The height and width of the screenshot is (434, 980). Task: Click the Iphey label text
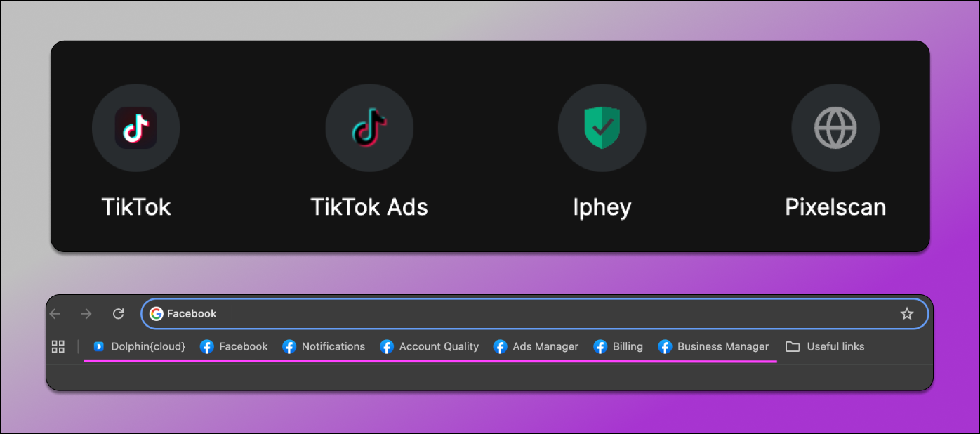coord(602,208)
